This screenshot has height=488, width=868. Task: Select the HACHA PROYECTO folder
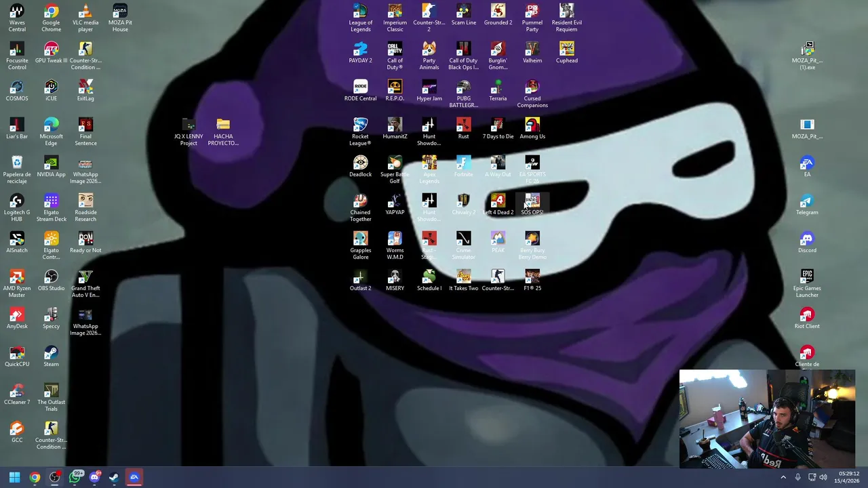tap(223, 131)
